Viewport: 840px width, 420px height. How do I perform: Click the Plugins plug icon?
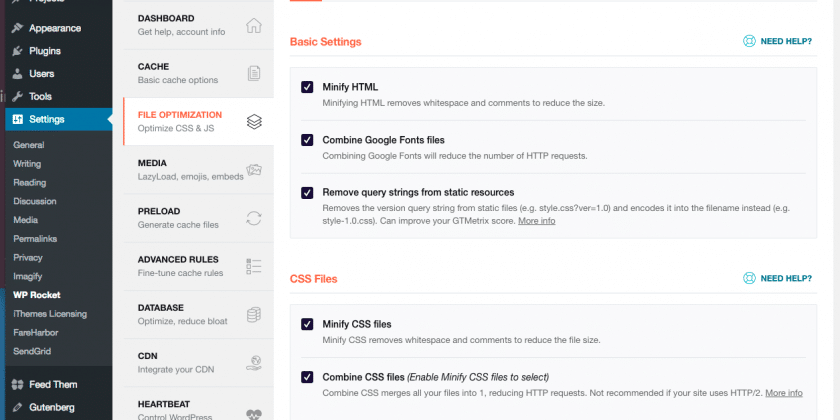click(x=18, y=51)
